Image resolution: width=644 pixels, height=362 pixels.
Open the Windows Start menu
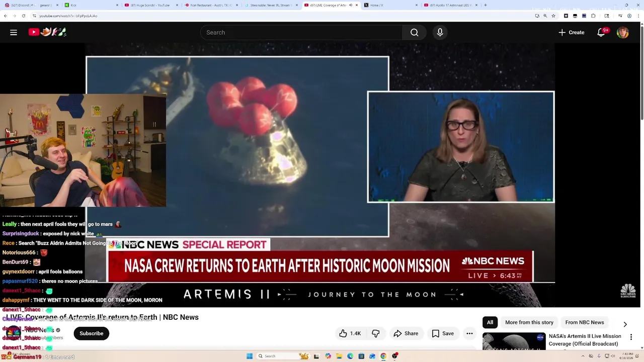click(x=249, y=356)
